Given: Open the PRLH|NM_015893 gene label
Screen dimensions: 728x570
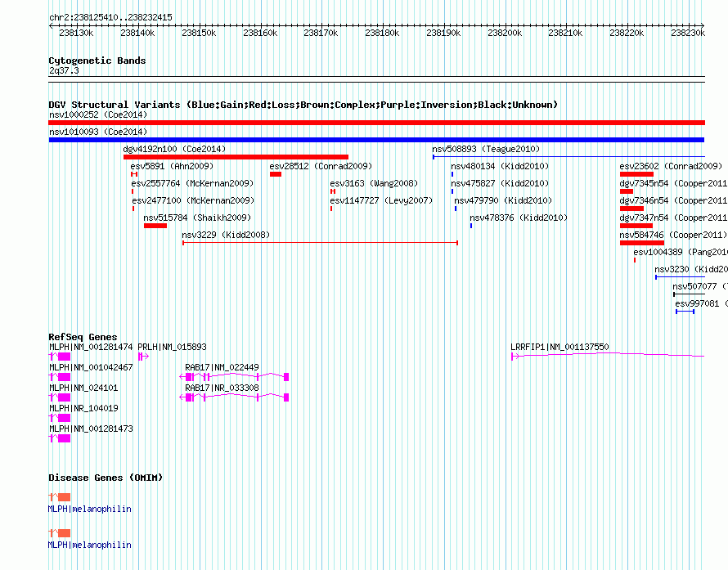Looking at the screenshot, I should (172, 347).
